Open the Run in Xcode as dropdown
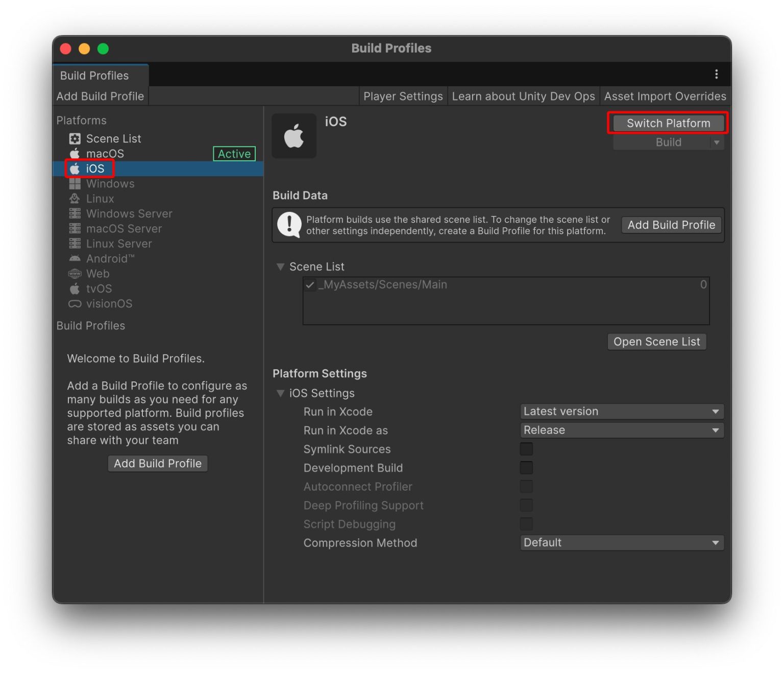The image size is (784, 673). point(621,430)
